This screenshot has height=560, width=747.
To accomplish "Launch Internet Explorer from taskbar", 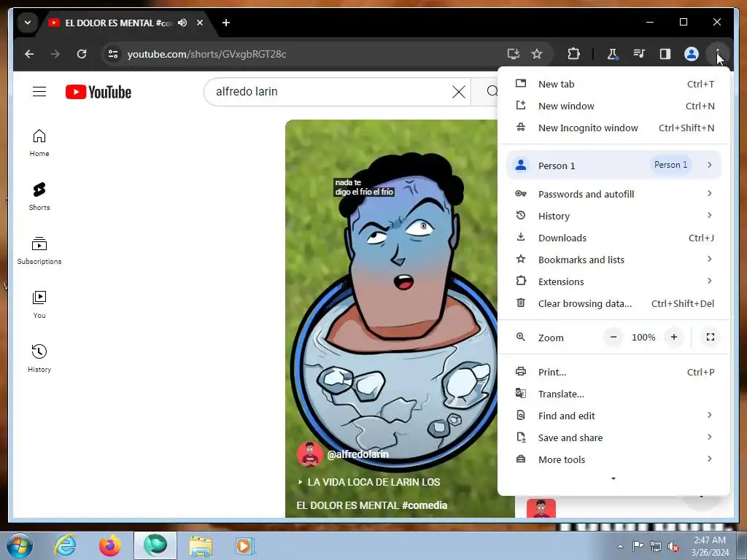I will click(x=65, y=545).
